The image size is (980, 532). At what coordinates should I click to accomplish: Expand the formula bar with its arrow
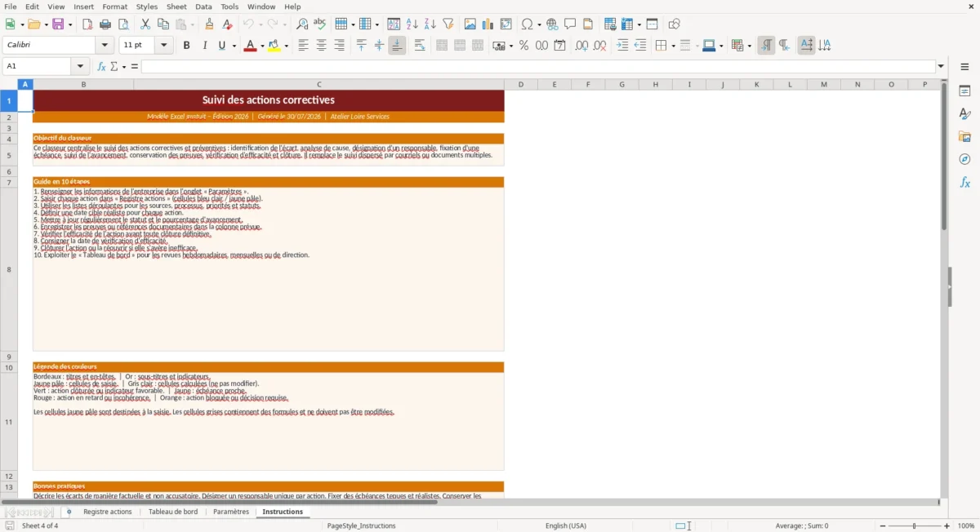941,66
